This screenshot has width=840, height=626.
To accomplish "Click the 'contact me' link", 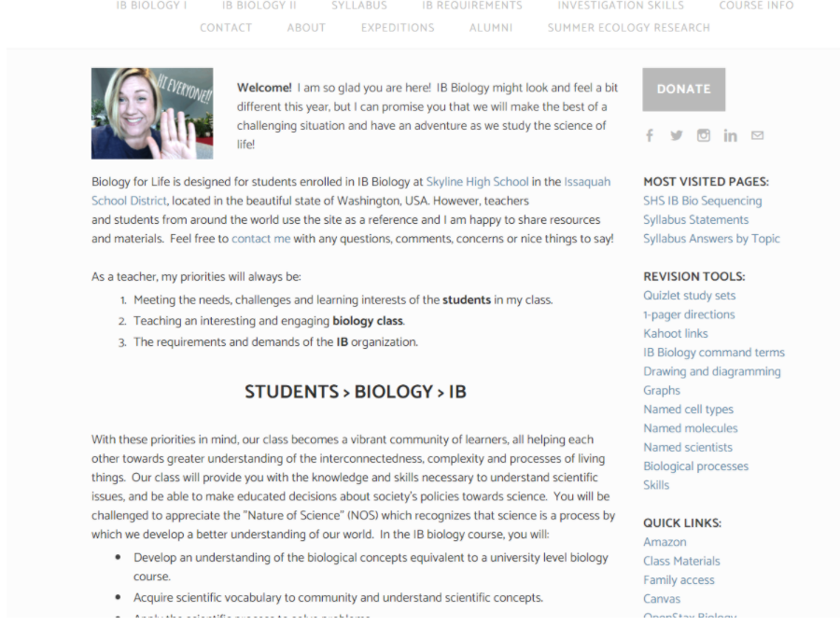I will [x=260, y=239].
